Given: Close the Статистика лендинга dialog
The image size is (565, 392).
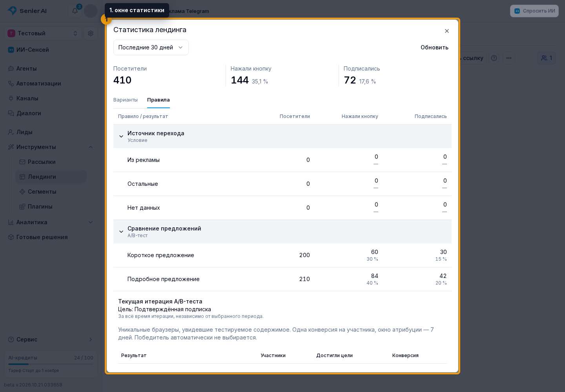Looking at the screenshot, I should [447, 31].
